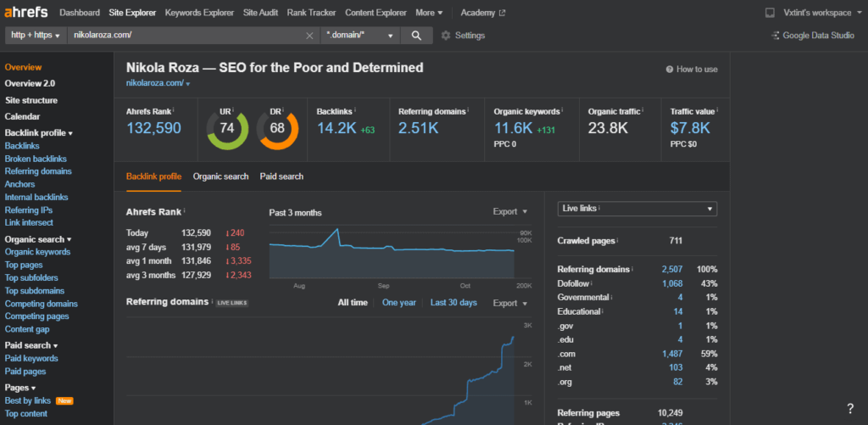Click the 11.6K Organic keywords value
This screenshot has width=868, height=425.
point(513,129)
